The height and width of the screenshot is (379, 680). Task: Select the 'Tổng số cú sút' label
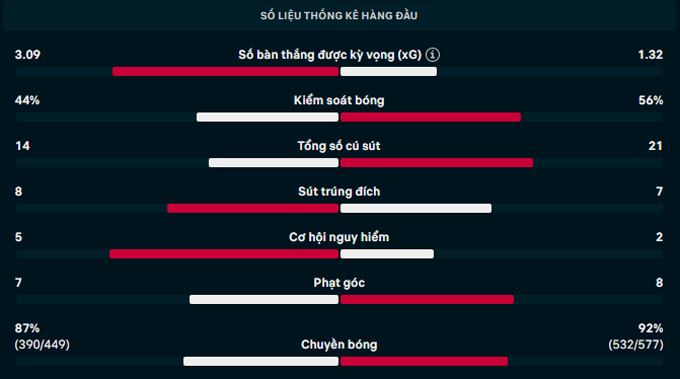tap(339, 146)
